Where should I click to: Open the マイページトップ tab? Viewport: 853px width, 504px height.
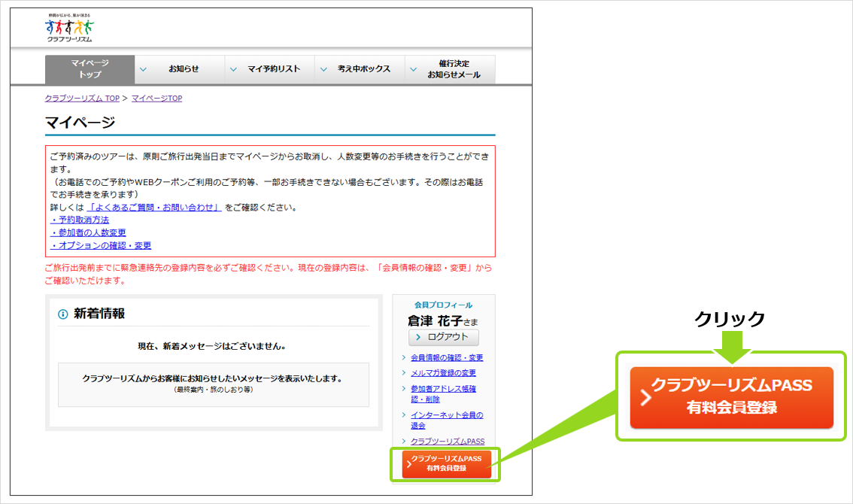tap(90, 69)
